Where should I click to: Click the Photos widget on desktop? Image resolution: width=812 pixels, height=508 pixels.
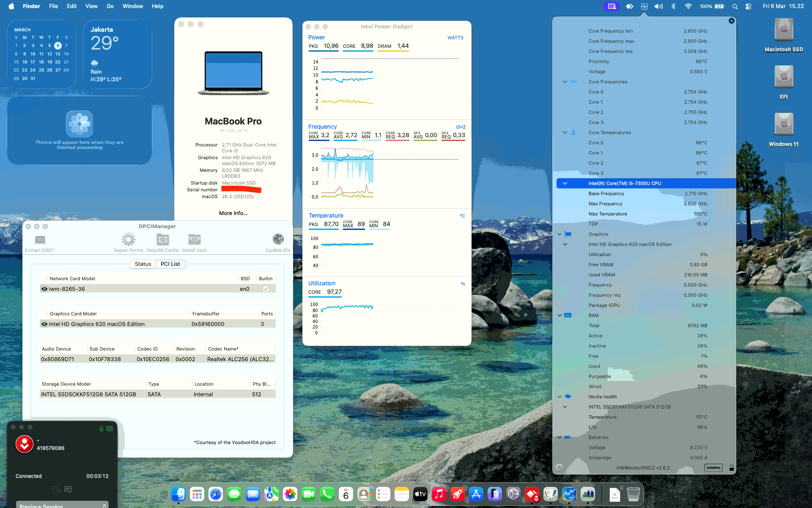(80, 131)
